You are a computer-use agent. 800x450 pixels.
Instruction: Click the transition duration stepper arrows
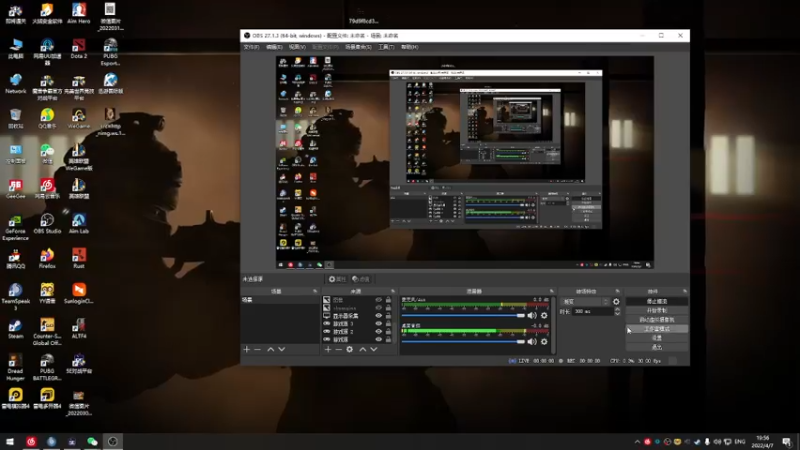tap(617, 311)
